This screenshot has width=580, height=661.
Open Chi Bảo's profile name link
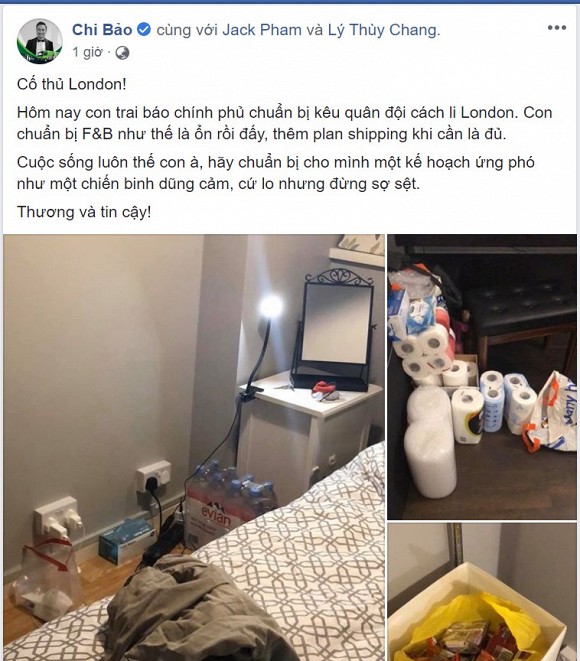(102, 30)
